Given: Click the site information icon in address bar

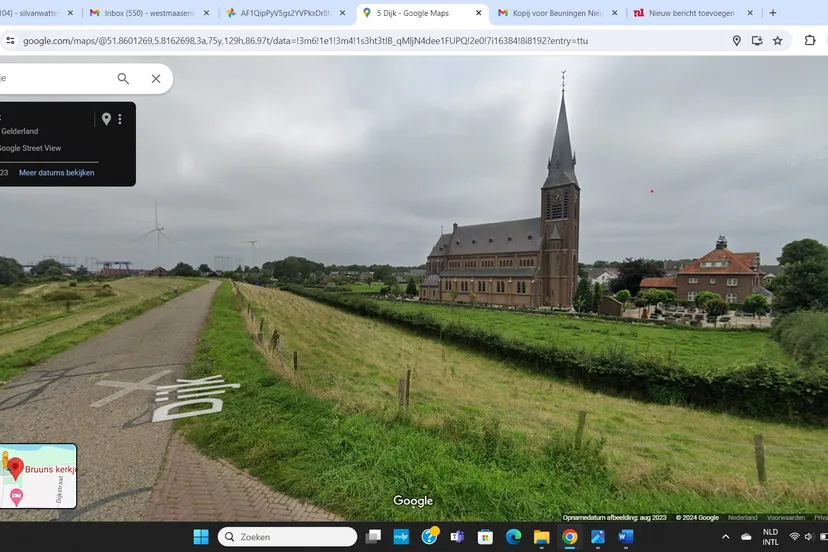Looking at the screenshot, I should tap(10, 41).
